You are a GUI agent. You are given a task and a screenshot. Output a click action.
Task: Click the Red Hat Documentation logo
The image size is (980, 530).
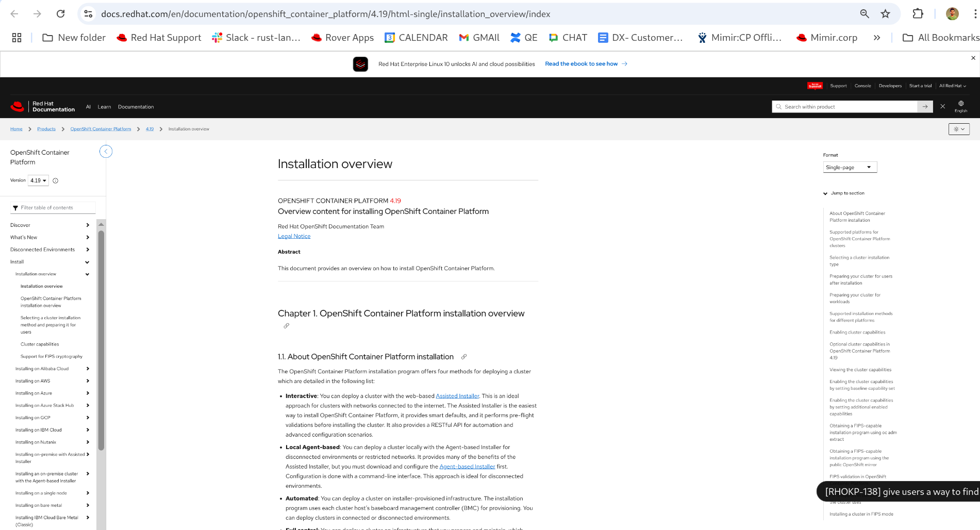(43, 107)
